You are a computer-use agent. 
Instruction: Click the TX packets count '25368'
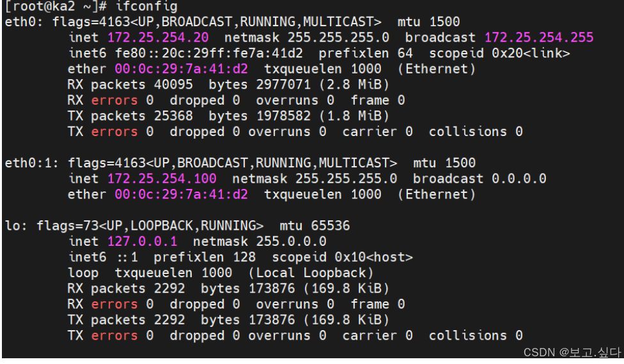pyautogui.click(x=173, y=116)
